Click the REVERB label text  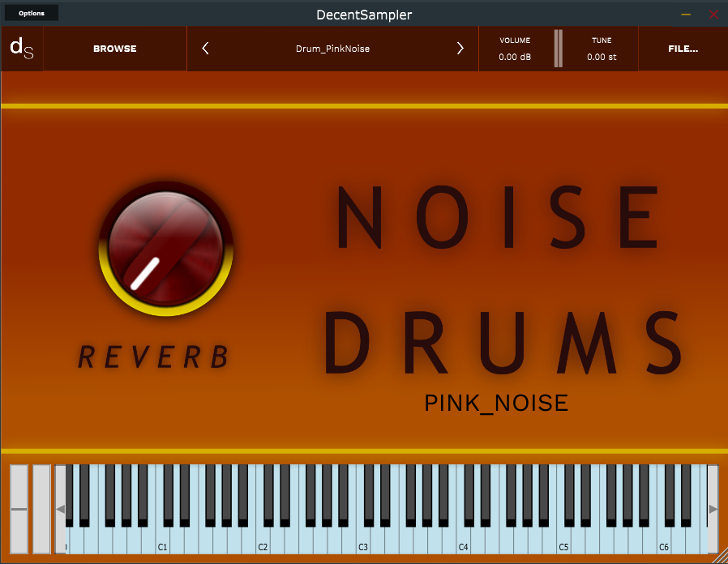(153, 357)
